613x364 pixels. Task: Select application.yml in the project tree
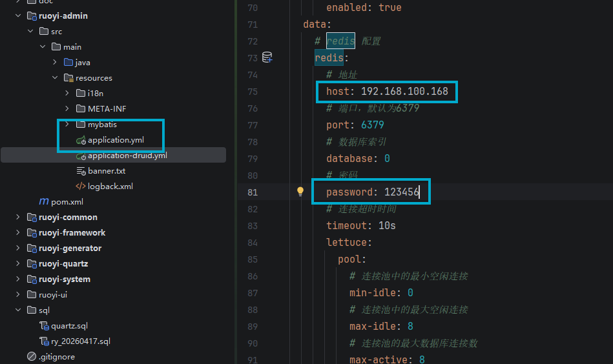[116, 140]
